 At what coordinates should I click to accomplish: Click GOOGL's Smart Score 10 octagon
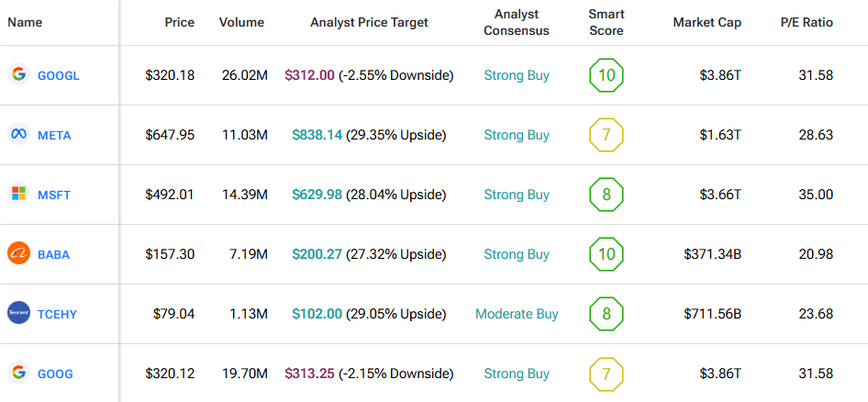pyautogui.click(x=606, y=75)
